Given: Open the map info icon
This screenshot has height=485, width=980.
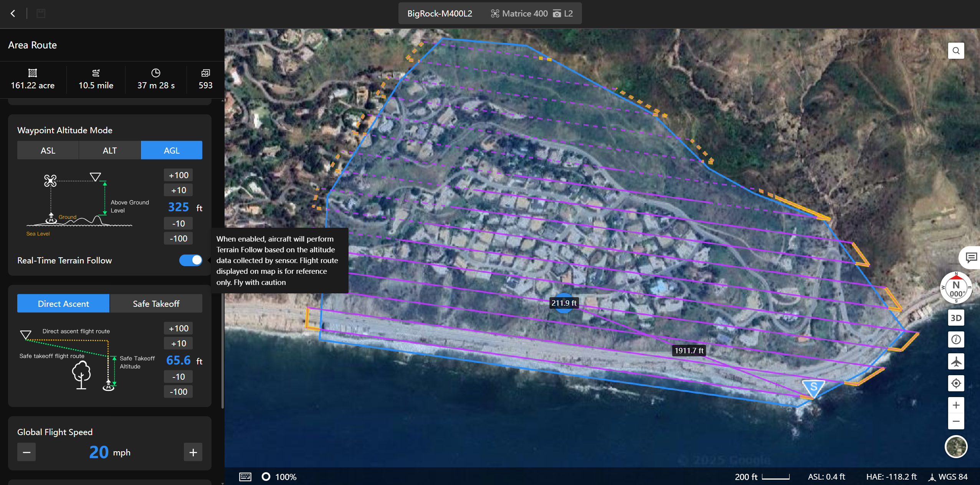Looking at the screenshot, I should (x=956, y=339).
